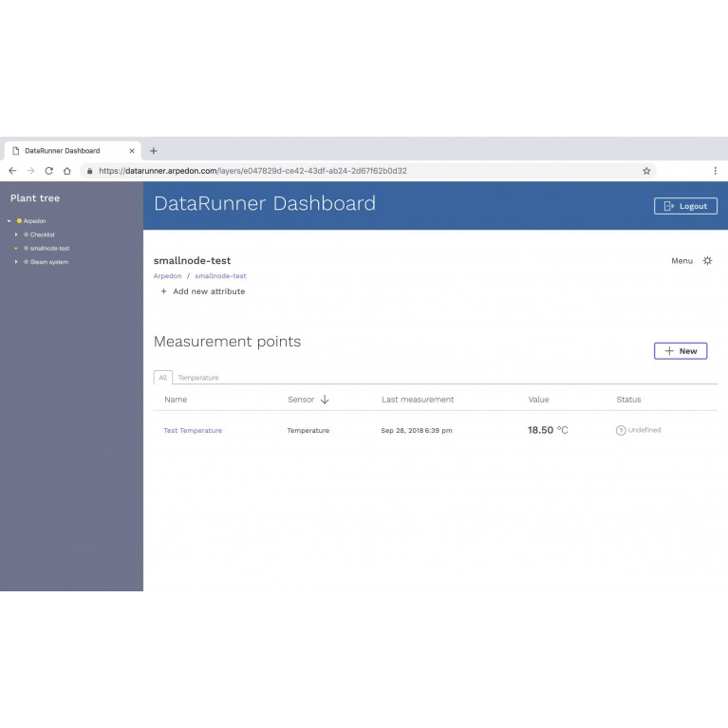Bookmark page with the star icon
Screen dimensions: 728x728
646,171
